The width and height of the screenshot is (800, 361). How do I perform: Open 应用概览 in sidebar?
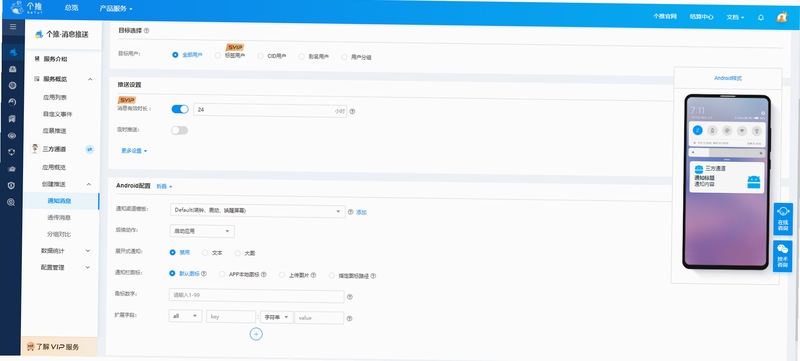tap(54, 167)
